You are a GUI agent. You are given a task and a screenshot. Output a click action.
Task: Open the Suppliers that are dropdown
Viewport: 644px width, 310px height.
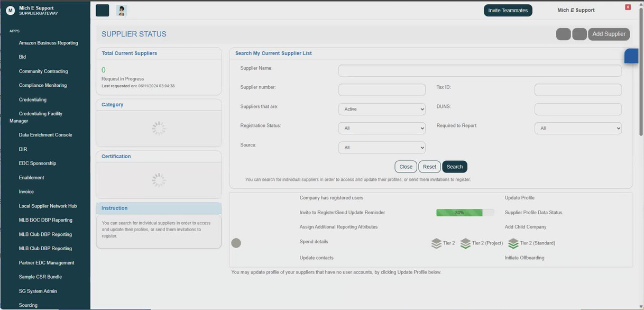tap(382, 109)
